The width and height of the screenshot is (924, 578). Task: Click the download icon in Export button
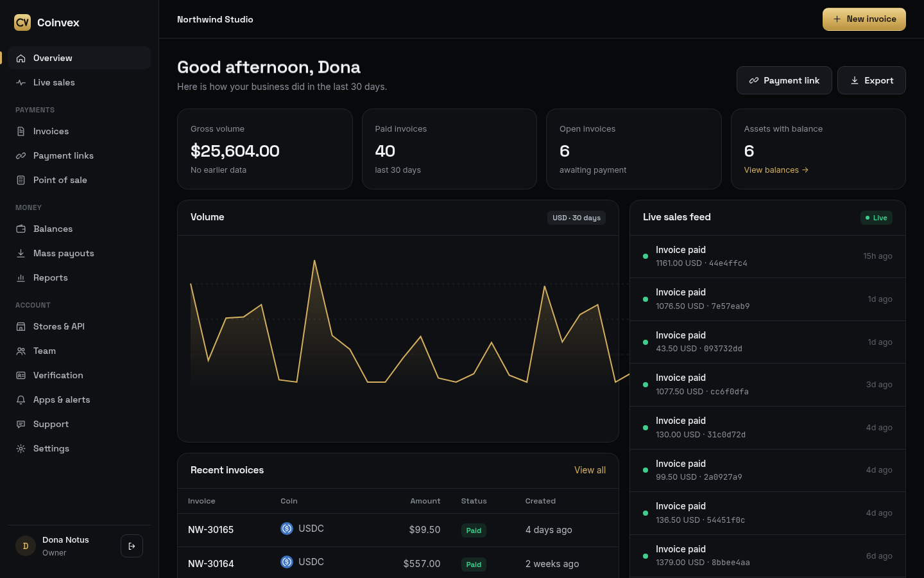[x=855, y=80]
